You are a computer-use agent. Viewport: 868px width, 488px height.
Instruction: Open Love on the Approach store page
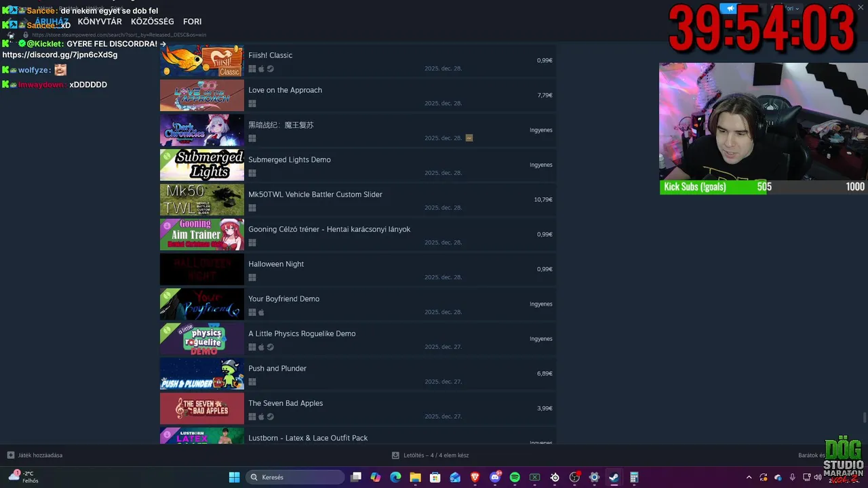(x=285, y=90)
